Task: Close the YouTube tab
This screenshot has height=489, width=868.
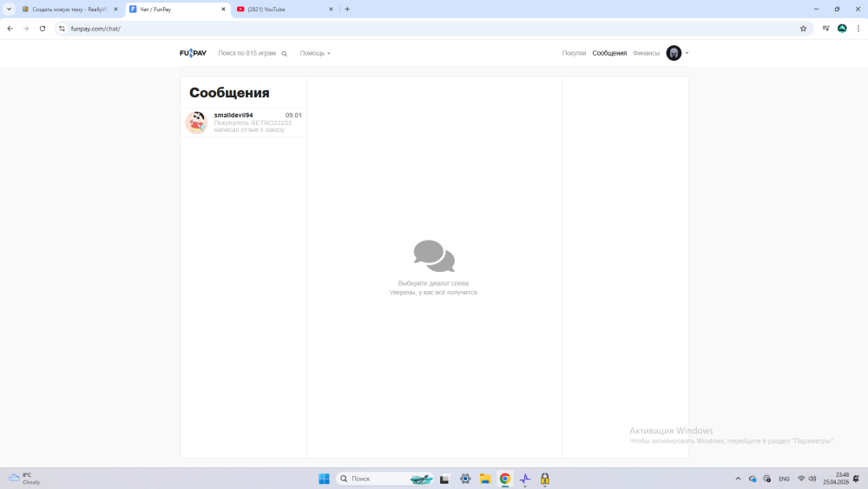Action: click(331, 10)
